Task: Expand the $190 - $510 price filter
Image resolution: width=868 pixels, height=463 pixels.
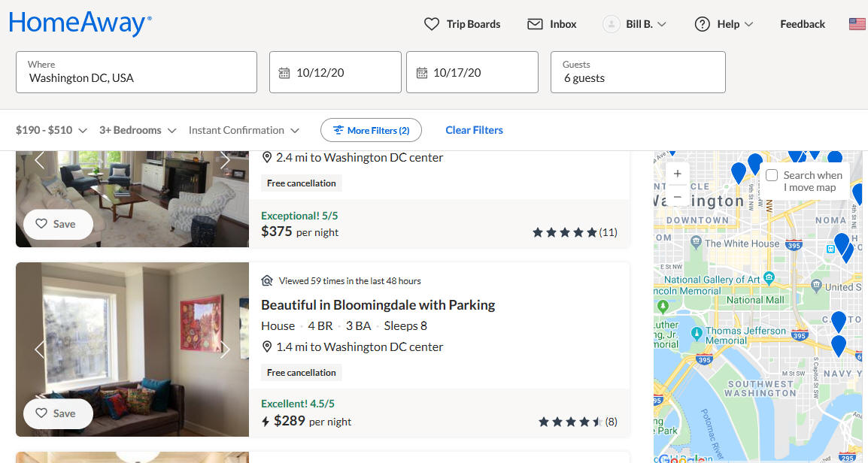Action: [x=51, y=130]
